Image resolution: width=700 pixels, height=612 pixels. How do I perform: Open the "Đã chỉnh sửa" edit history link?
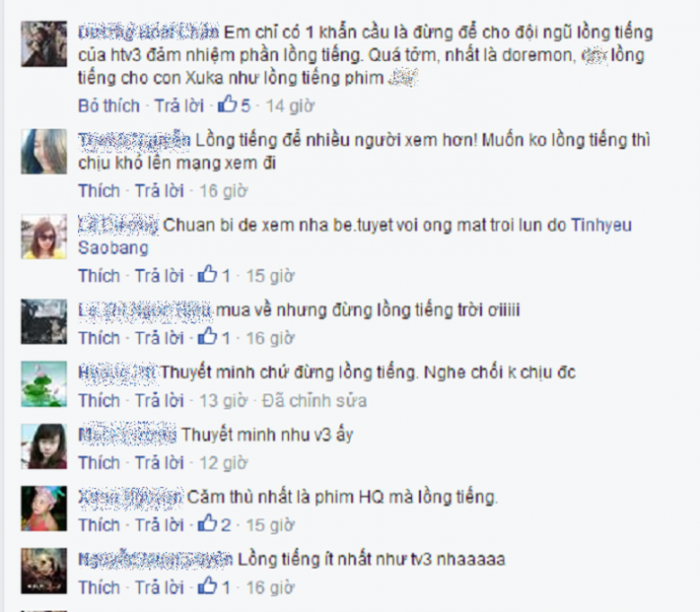click(x=314, y=400)
